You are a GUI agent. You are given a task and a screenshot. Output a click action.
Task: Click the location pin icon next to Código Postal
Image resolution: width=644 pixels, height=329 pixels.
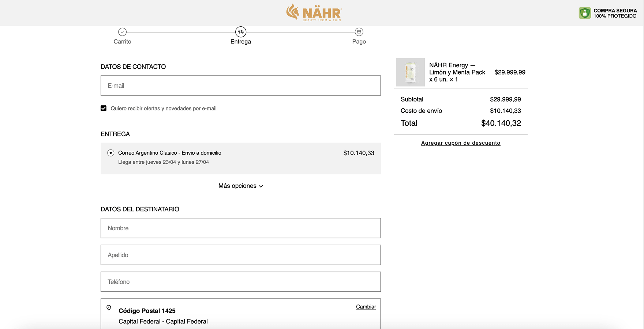coord(109,308)
